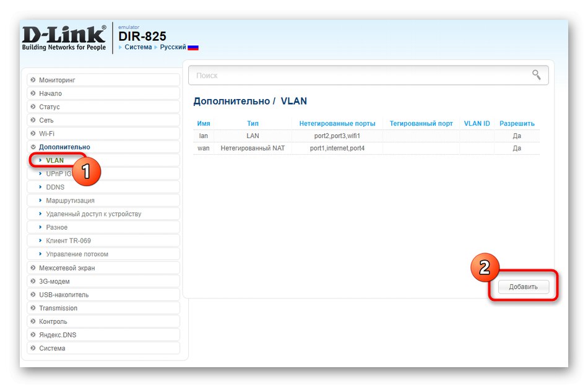Open Клиент TR-069 submenu item
588x387 pixels.
(x=103, y=241)
